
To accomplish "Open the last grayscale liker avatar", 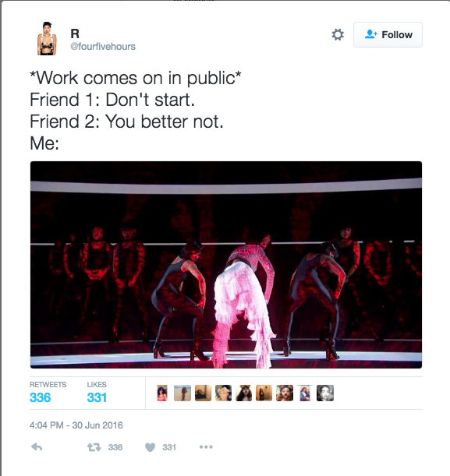I will coord(325,393).
